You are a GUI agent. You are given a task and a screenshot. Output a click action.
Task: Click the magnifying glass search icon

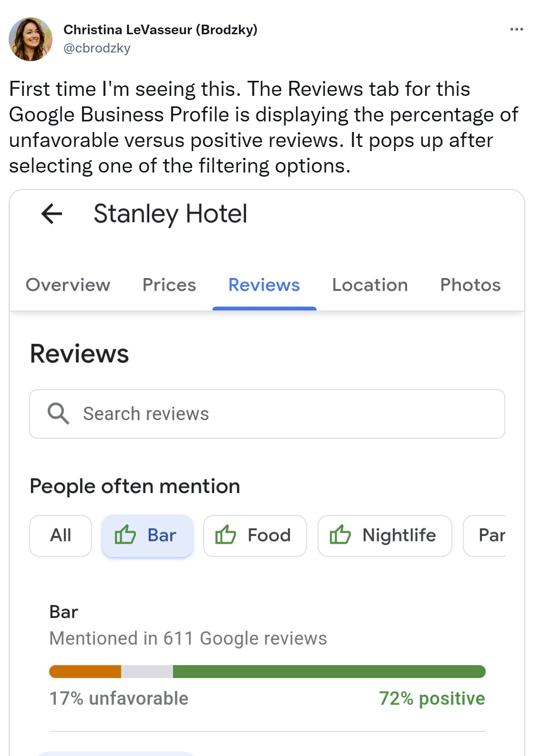point(58,414)
